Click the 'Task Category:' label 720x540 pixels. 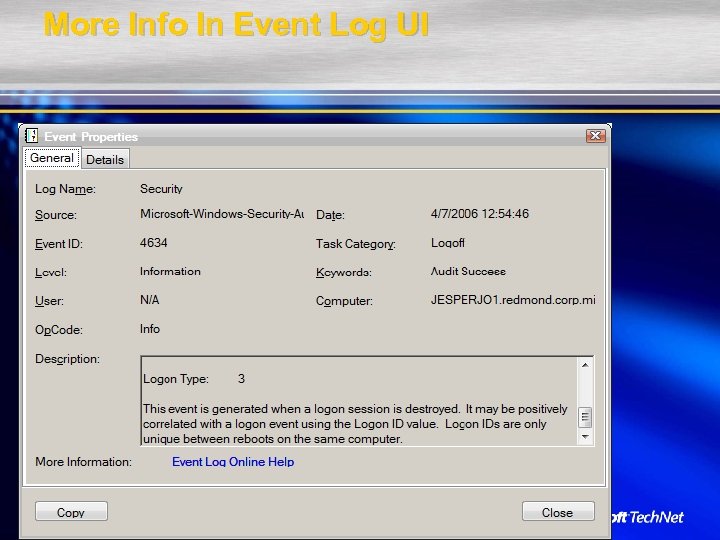pyautogui.click(x=355, y=244)
